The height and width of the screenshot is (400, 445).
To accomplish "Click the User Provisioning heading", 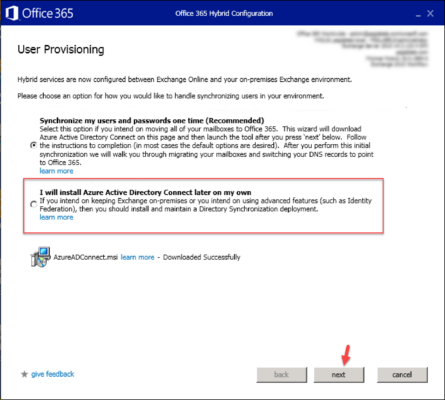I will click(61, 50).
